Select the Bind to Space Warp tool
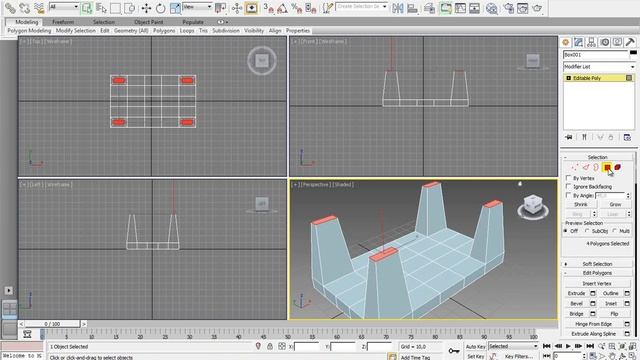 pos(39,7)
